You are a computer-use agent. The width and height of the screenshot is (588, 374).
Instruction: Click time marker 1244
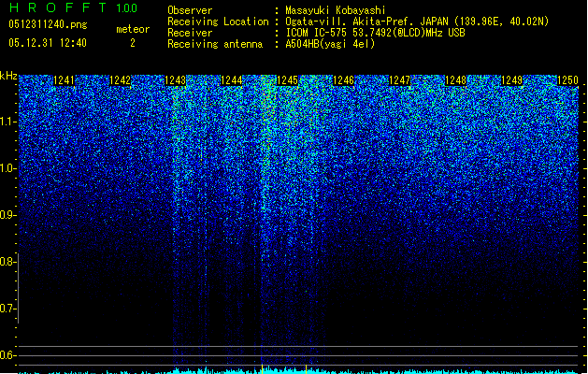(232, 80)
